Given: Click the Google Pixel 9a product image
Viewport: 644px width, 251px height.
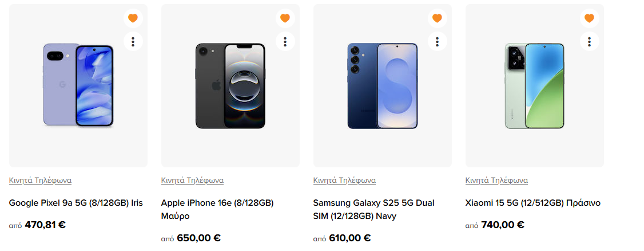Looking at the screenshot, I should [x=78, y=86].
